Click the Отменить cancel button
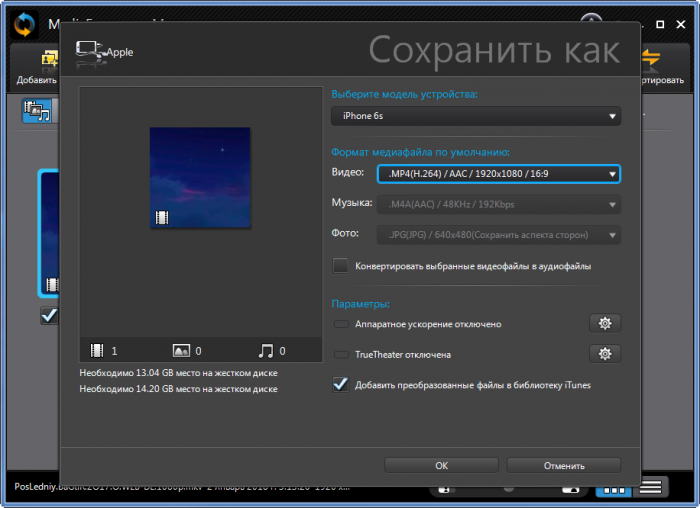700x508 pixels. pyautogui.click(x=563, y=465)
